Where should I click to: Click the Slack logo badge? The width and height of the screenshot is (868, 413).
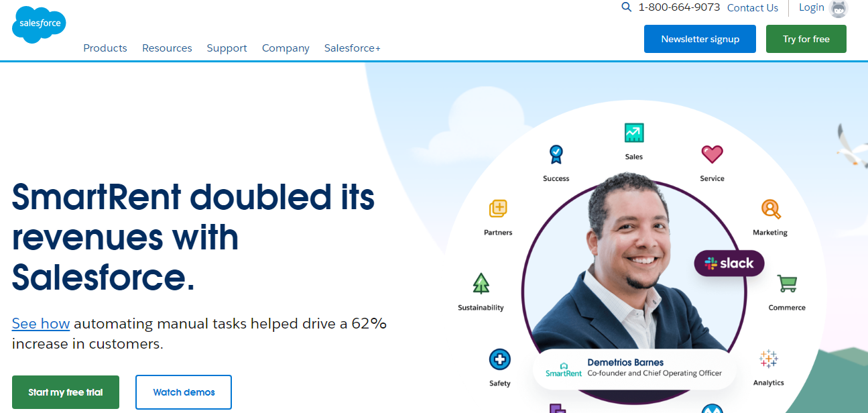pyautogui.click(x=729, y=263)
